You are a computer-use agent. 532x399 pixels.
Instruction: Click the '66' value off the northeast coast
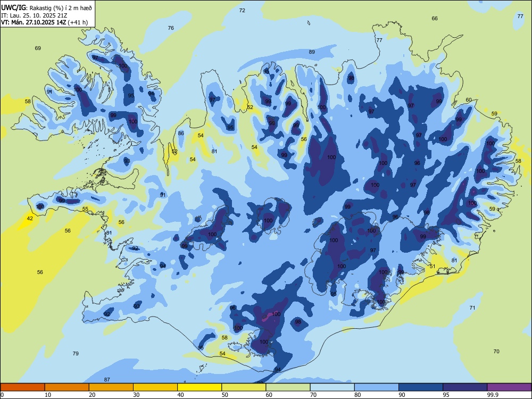coord(435,18)
